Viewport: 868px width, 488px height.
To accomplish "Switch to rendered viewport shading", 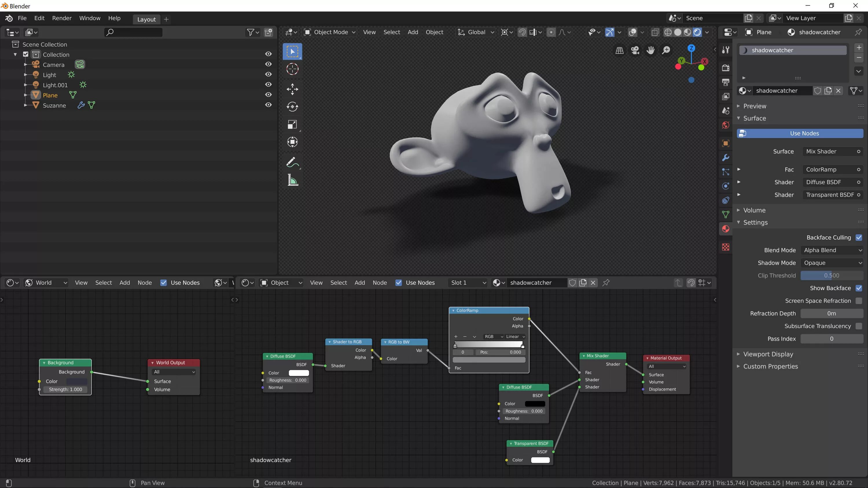I will click(x=697, y=32).
